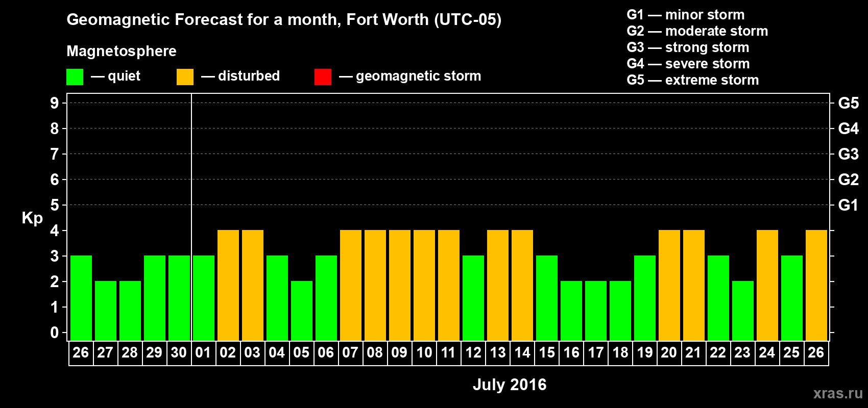Viewport: 868px width, 408px height.
Task: Click the date cell 09
Action: 399,353
